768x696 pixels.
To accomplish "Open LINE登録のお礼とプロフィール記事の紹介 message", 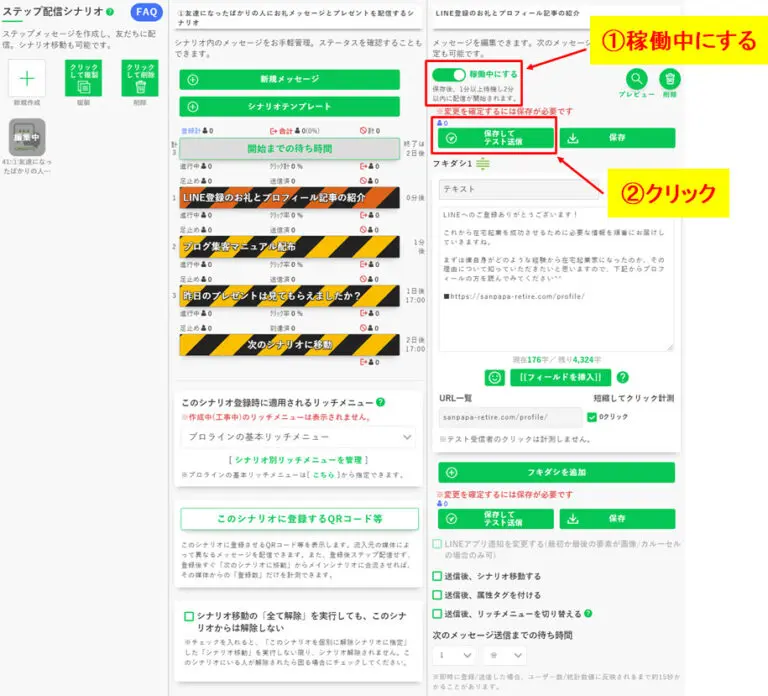I will tap(289, 198).
